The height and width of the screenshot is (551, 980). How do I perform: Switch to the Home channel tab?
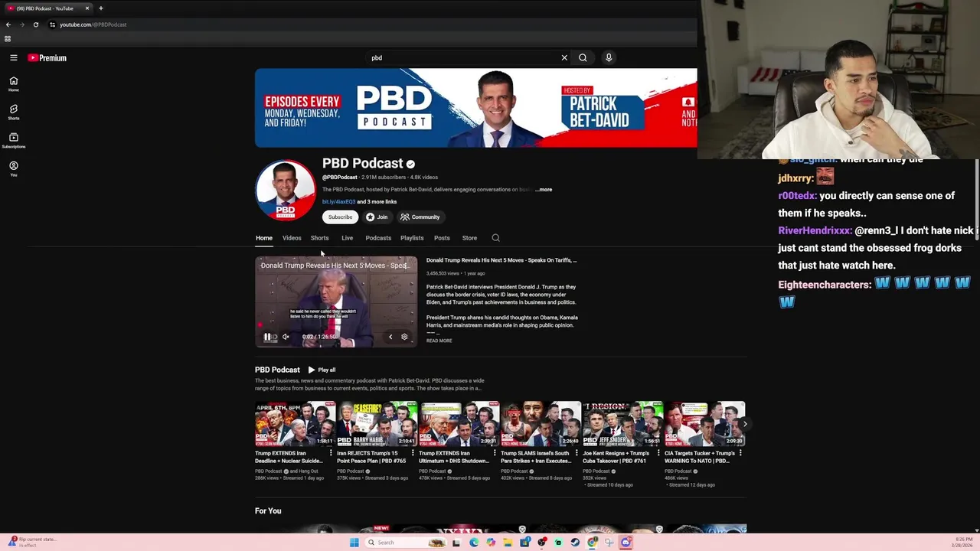[x=264, y=238]
